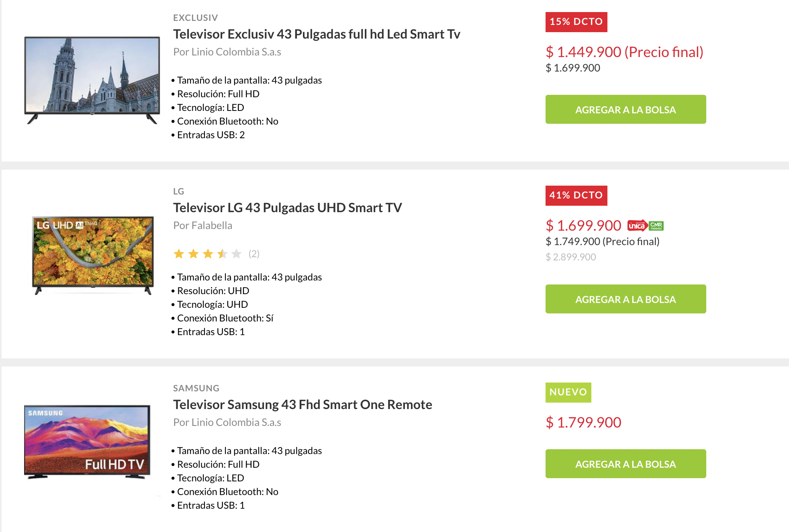Click the 15% DCTO discount badge
The width and height of the screenshot is (789, 532).
(576, 22)
